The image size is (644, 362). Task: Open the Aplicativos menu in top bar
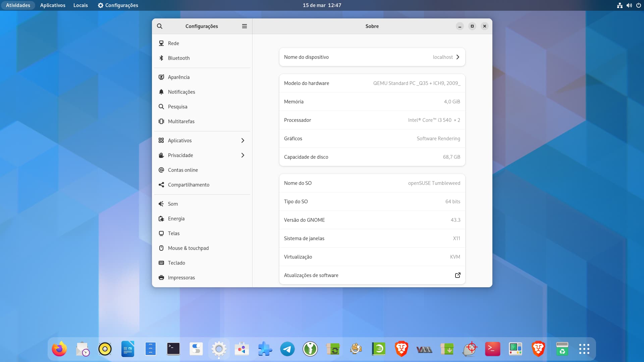pyautogui.click(x=53, y=5)
